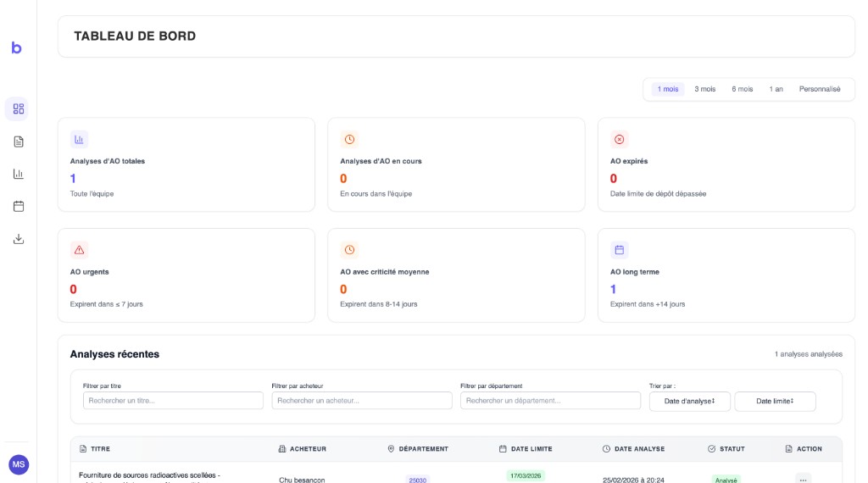868x483 pixels.
Task: Select the '6 mois' time range
Action: (742, 89)
